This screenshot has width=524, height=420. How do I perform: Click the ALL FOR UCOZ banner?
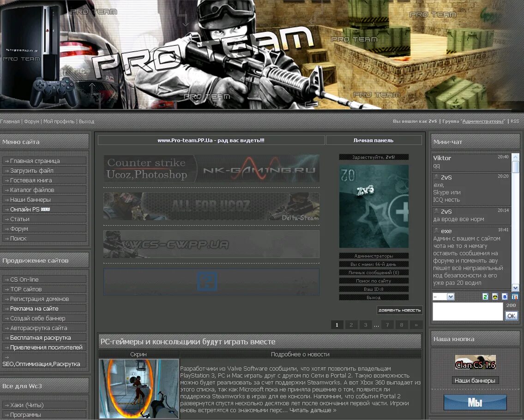click(x=211, y=206)
